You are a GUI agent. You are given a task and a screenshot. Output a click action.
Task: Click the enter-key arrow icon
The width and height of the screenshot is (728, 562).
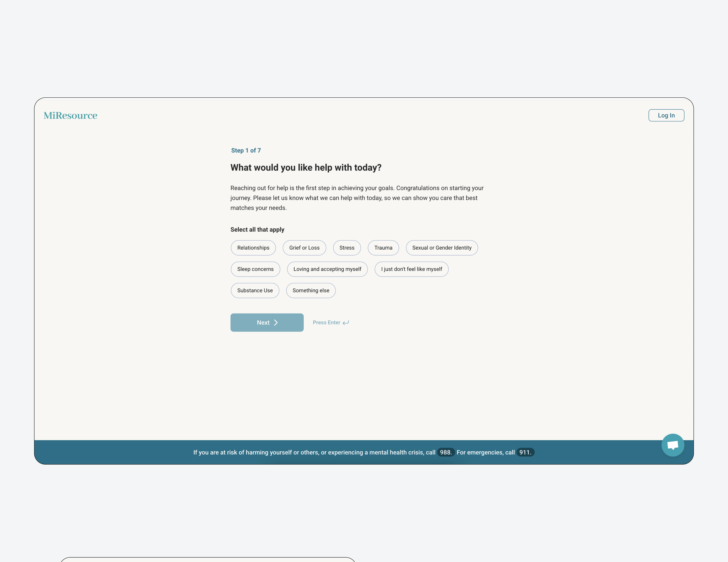(x=346, y=322)
